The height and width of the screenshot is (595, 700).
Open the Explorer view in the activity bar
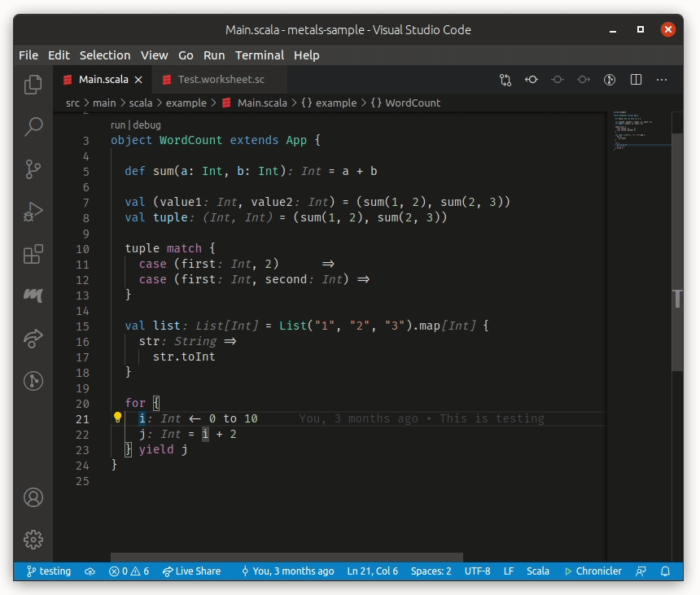click(x=33, y=85)
